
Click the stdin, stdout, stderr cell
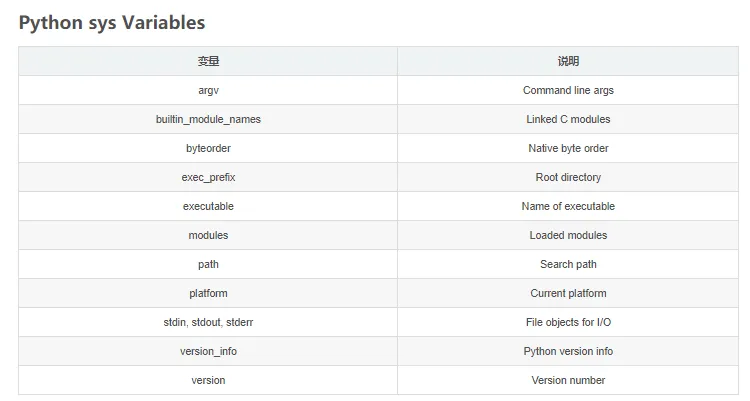[208, 322]
